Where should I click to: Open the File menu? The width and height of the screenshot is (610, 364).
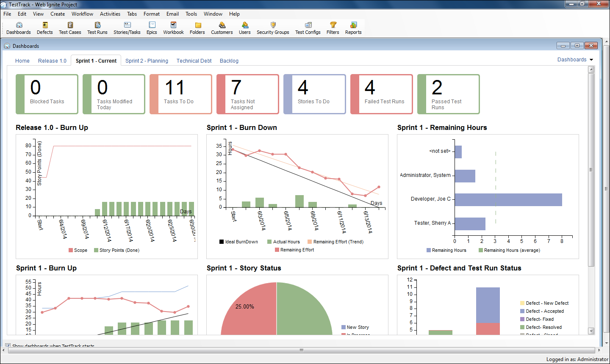pos(7,14)
